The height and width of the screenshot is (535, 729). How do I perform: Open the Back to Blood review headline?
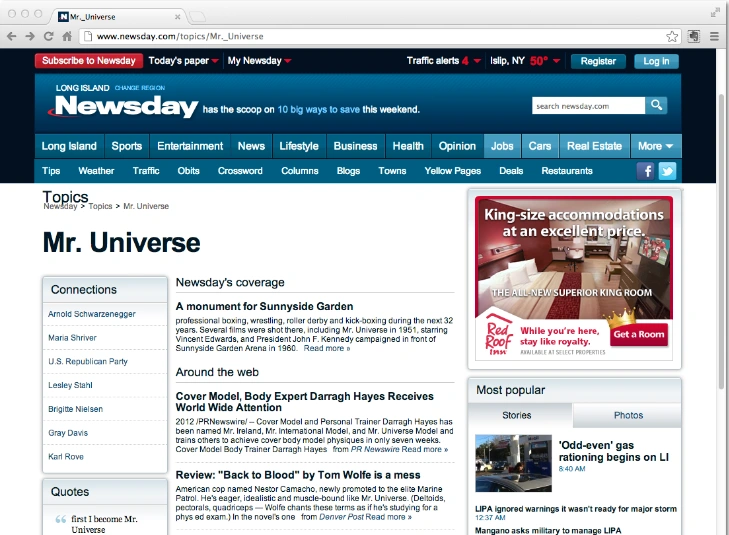point(298,475)
